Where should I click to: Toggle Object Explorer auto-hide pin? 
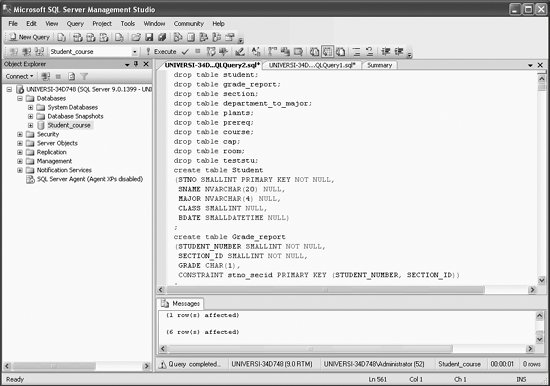click(136, 64)
